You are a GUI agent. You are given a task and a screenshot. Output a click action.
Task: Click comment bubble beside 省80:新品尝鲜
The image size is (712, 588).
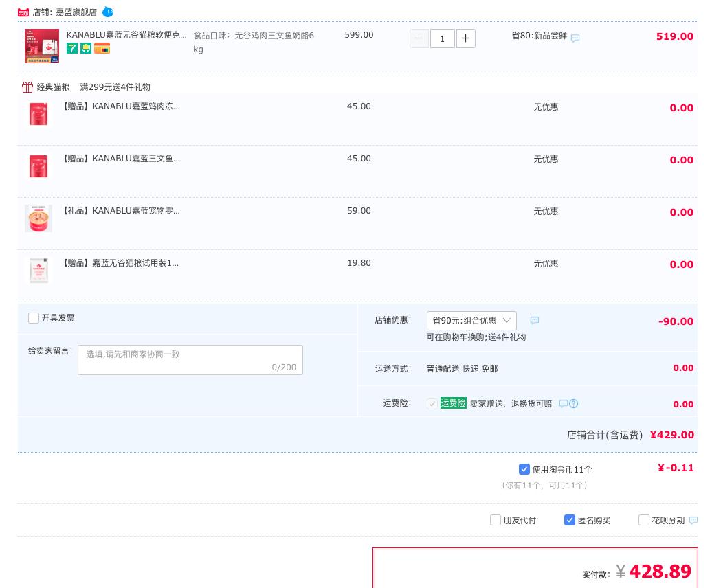(x=575, y=38)
